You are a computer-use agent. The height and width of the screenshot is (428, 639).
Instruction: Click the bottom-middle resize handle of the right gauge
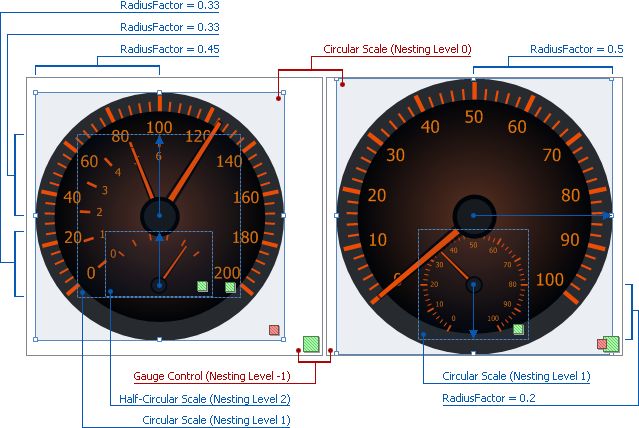pyautogui.click(x=474, y=353)
